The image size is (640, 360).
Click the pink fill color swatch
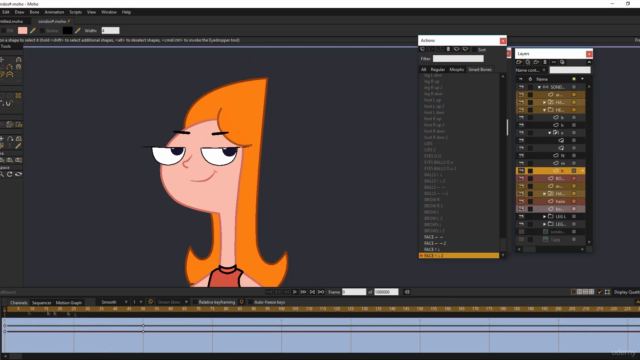pyautogui.click(x=22, y=31)
